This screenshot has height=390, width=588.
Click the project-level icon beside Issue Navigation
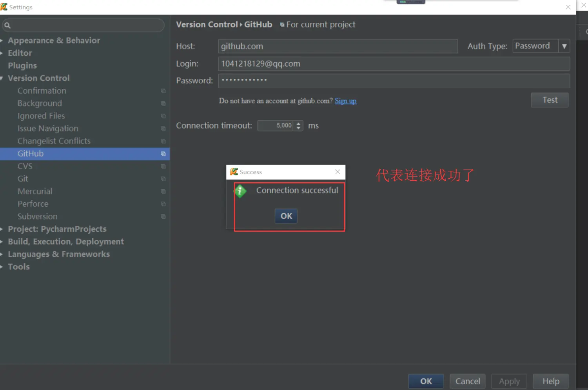click(x=163, y=129)
